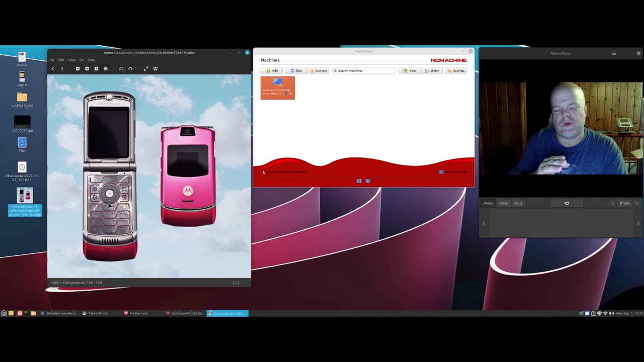
Task: Switch to anticloud-ThinkStation taskbar item
Action: click(x=185, y=313)
